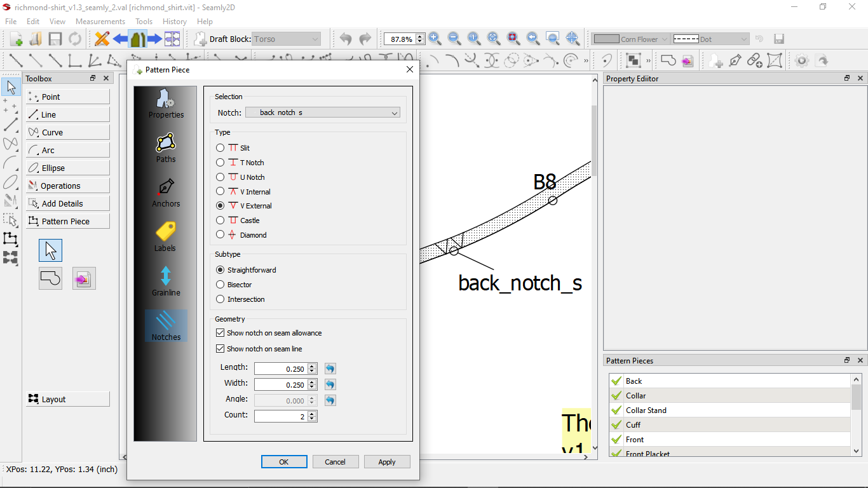
Task: Open the Measurements menu
Action: (100, 22)
